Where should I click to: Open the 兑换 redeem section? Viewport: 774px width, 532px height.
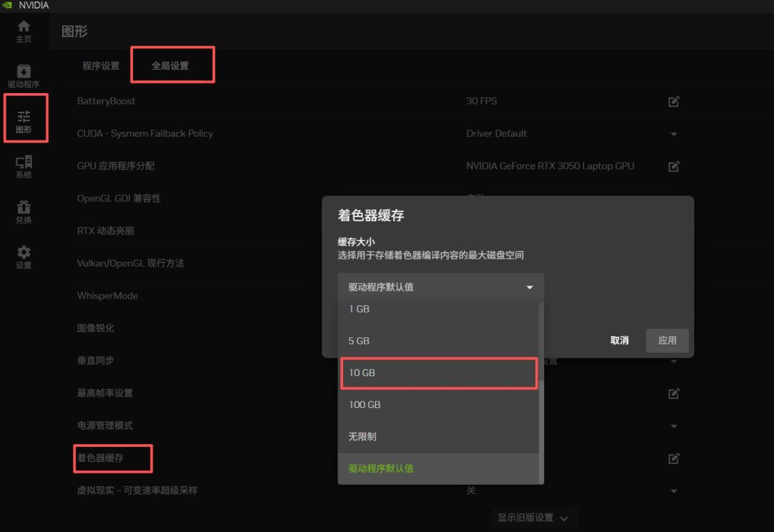coord(24,212)
